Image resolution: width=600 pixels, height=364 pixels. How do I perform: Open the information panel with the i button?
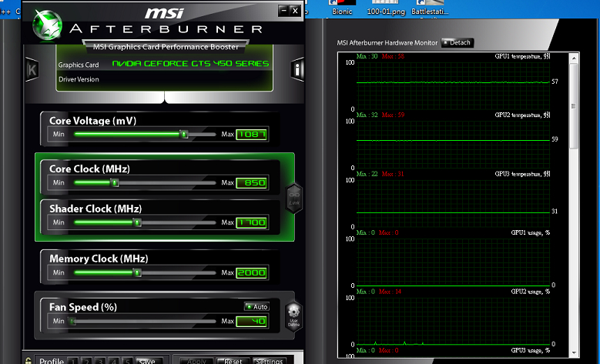pos(297,69)
